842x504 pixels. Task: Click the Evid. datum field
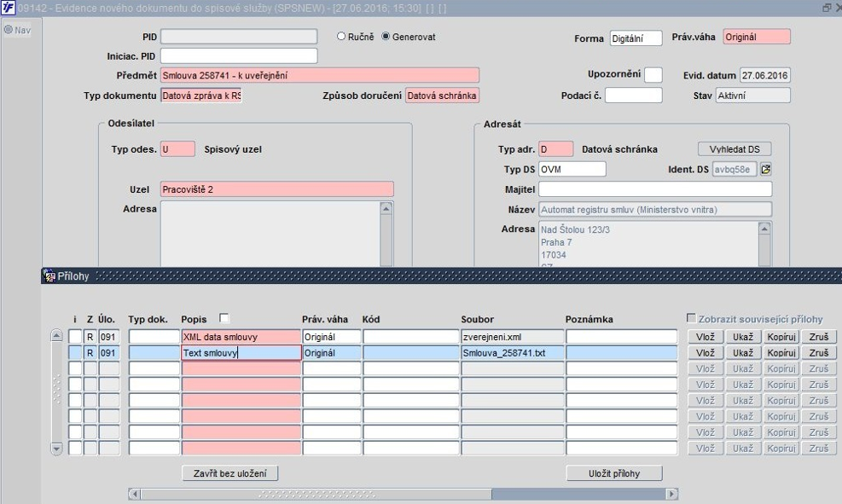coord(764,75)
